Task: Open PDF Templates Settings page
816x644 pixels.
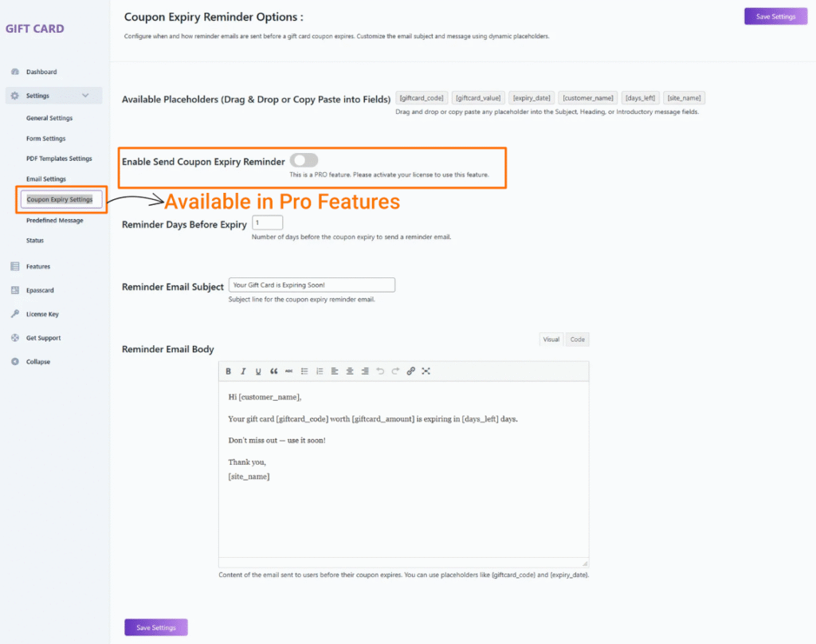Action: tap(59, 159)
